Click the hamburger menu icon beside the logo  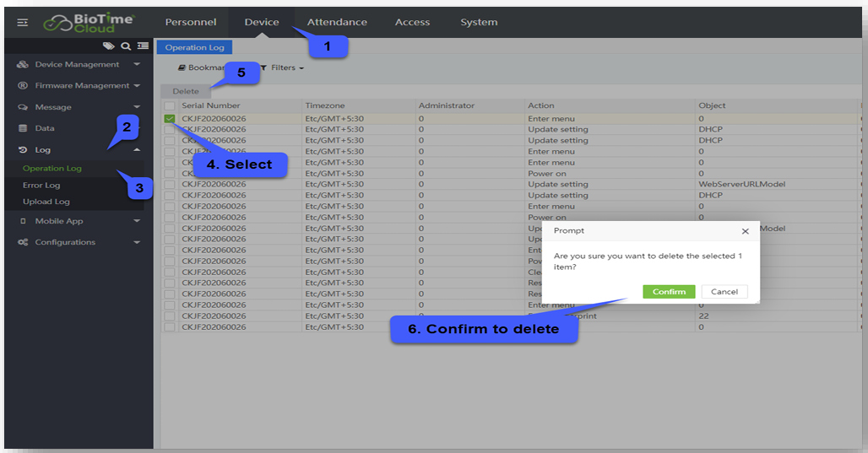[x=23, y=23]
